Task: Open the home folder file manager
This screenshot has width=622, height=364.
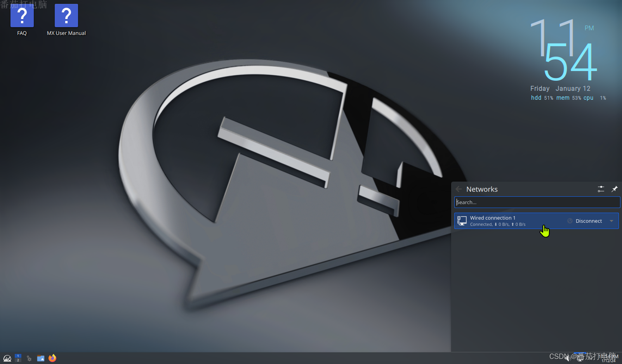Action: [41, 358]
